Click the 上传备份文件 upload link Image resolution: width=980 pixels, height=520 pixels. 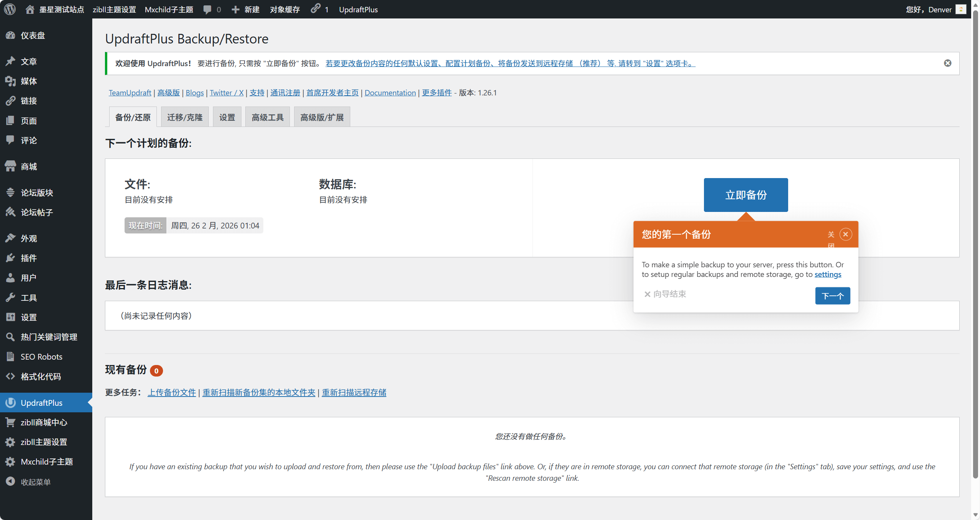172,392
